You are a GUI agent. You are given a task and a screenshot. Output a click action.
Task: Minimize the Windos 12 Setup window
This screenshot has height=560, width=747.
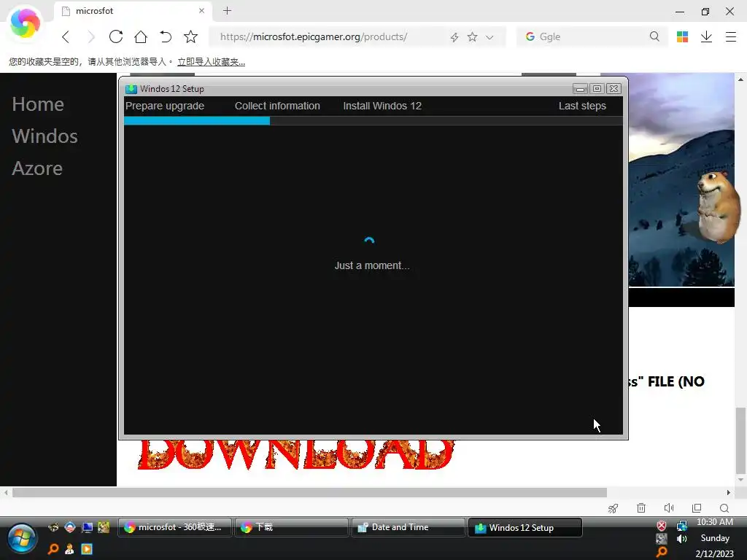pos(580,88)
